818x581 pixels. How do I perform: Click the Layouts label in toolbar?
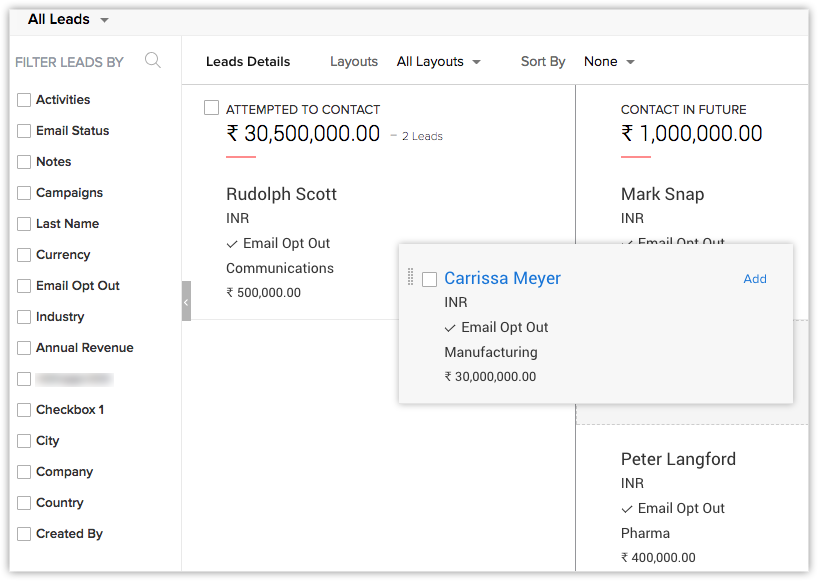pos(354,62)
